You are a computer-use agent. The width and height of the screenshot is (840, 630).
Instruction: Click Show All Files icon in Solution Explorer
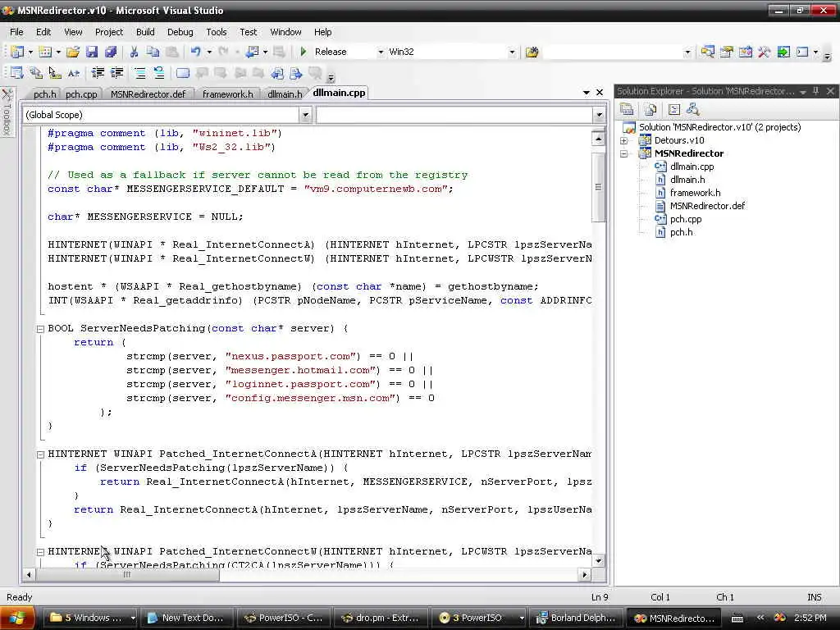(651, 110)
